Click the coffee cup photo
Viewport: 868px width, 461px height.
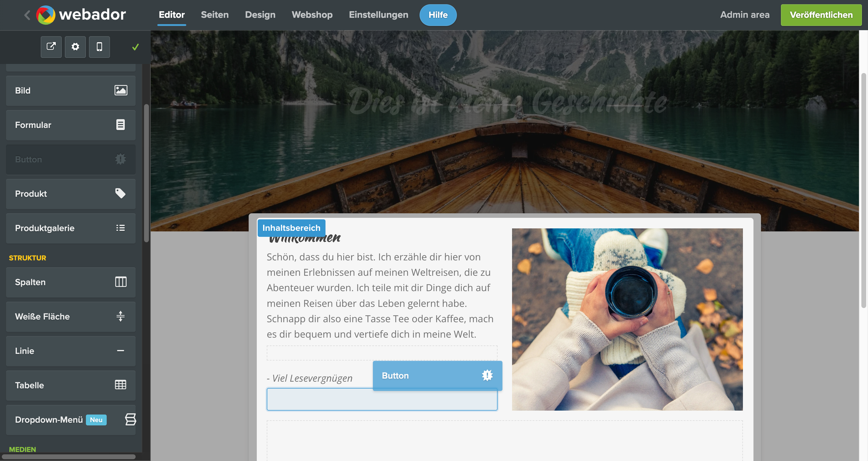click(x=627, y=319)
